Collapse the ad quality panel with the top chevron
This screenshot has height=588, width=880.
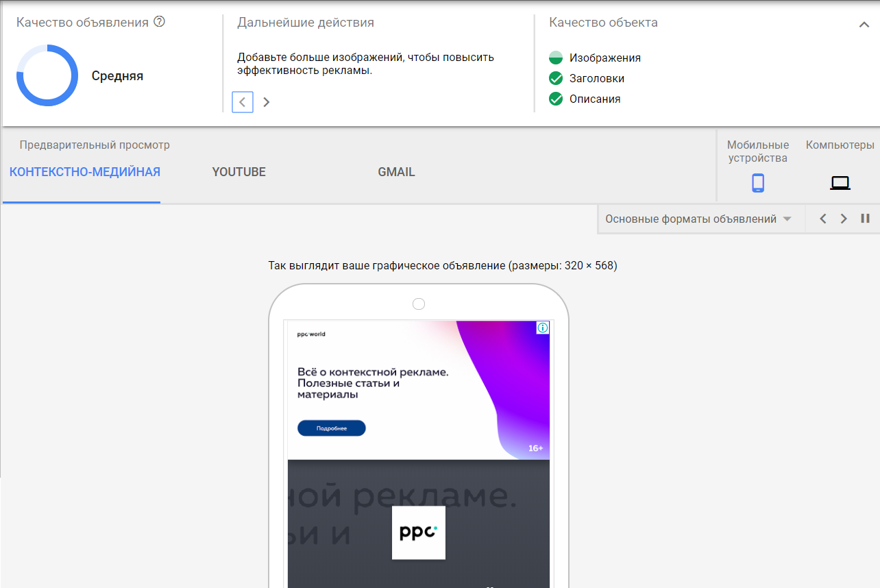864,25
